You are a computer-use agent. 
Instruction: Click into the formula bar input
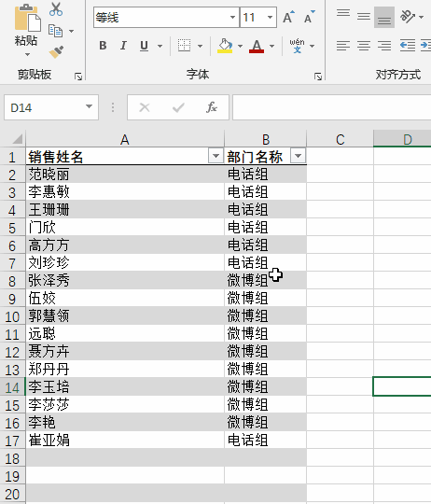point(332,107)
